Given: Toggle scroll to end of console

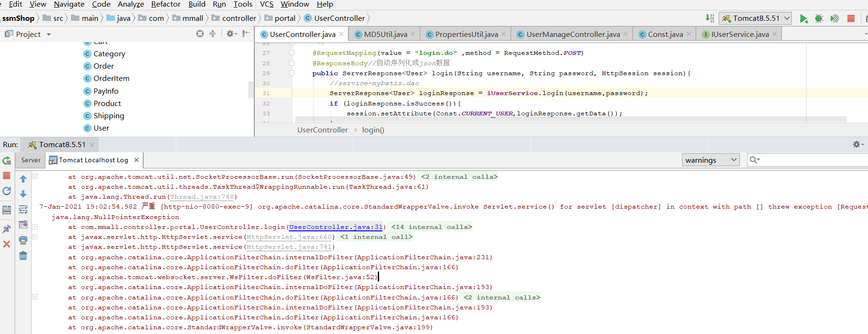Looking at the screenshot, I should tap(23, 225).
